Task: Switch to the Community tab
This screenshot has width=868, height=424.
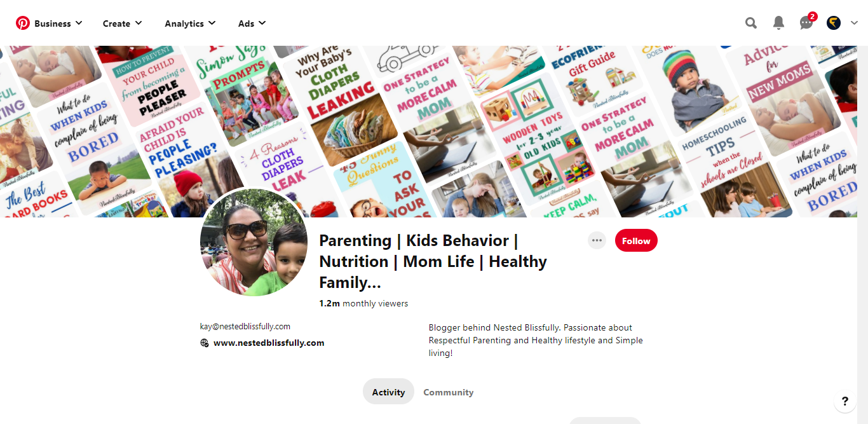Action: click(449, 392)
